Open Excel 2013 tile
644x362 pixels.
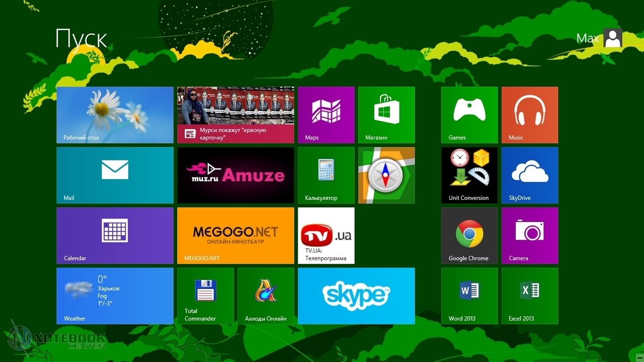[x=530, y=296]
